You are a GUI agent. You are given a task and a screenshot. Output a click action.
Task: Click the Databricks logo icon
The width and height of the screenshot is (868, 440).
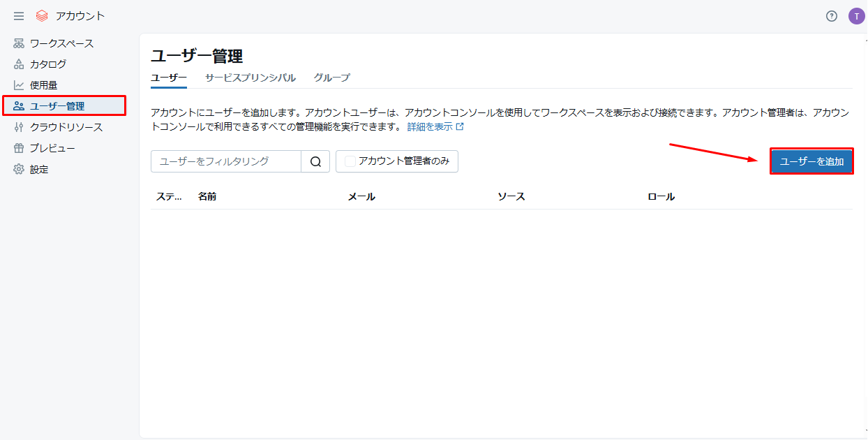click(x=42, y=16)
